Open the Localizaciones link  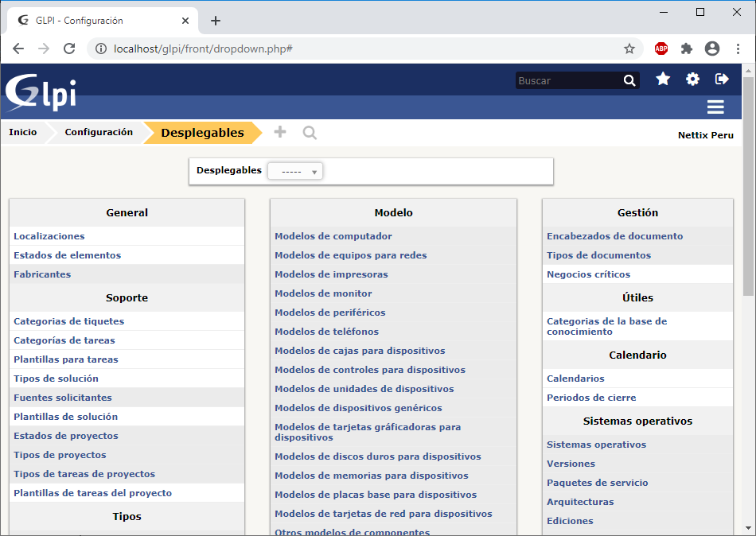coord(49,236)
